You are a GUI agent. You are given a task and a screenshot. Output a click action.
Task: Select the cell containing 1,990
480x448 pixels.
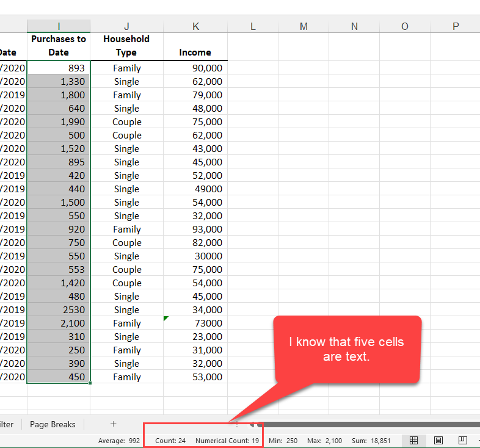point(59,121)
